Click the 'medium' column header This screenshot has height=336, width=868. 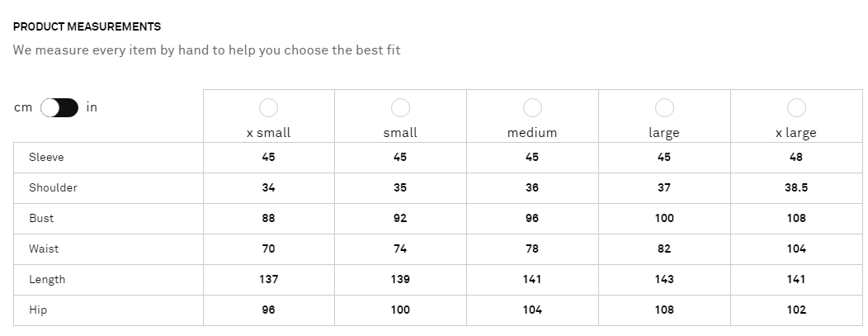532,132
